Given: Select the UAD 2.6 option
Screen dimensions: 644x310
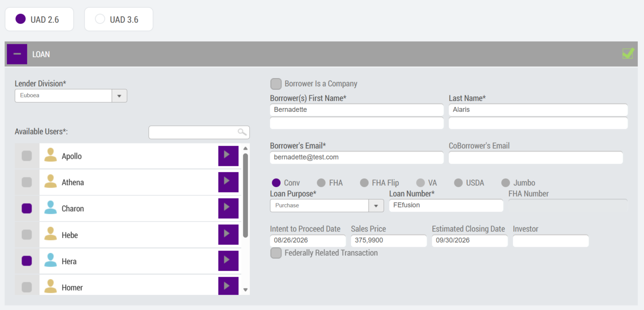Looking at the screenshot, I should click(x=39, y=19).
